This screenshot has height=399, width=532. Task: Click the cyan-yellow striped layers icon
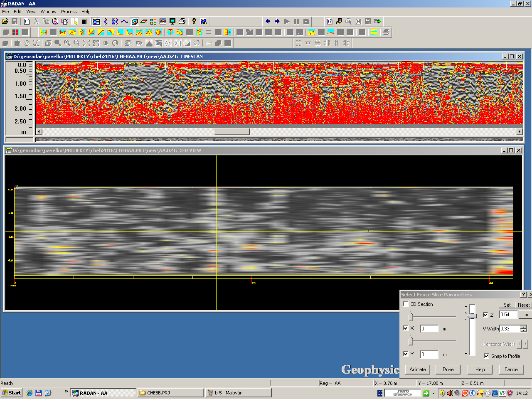click(374, 32)
